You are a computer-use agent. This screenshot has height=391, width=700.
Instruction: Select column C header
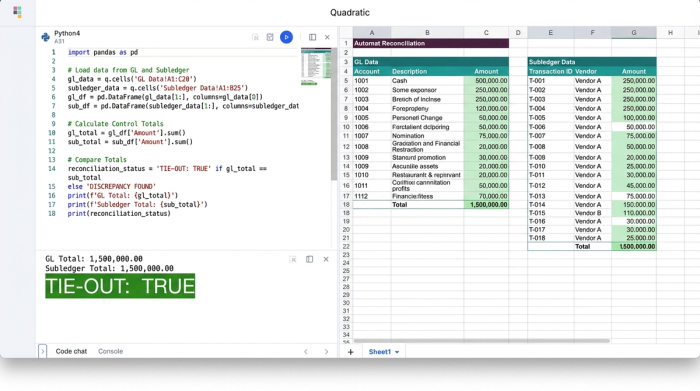coord(486,33)
